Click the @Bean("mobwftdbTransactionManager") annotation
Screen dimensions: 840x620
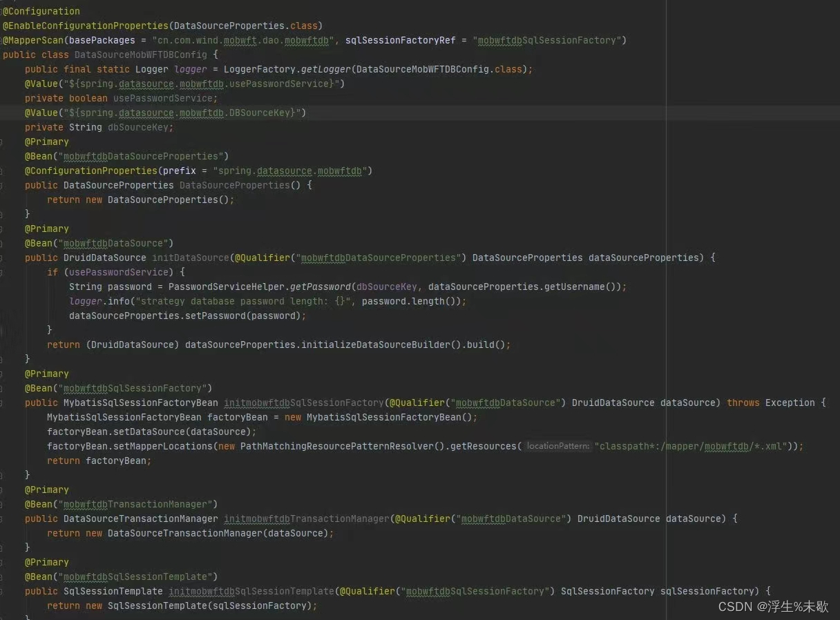coord(122,504)
